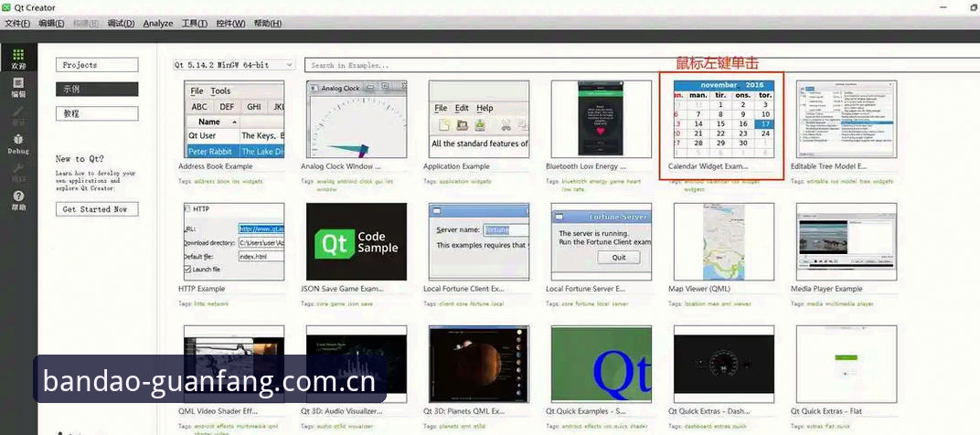Click the 'media' tag under Media Player Example
The image size is (980, 435).
814,303
